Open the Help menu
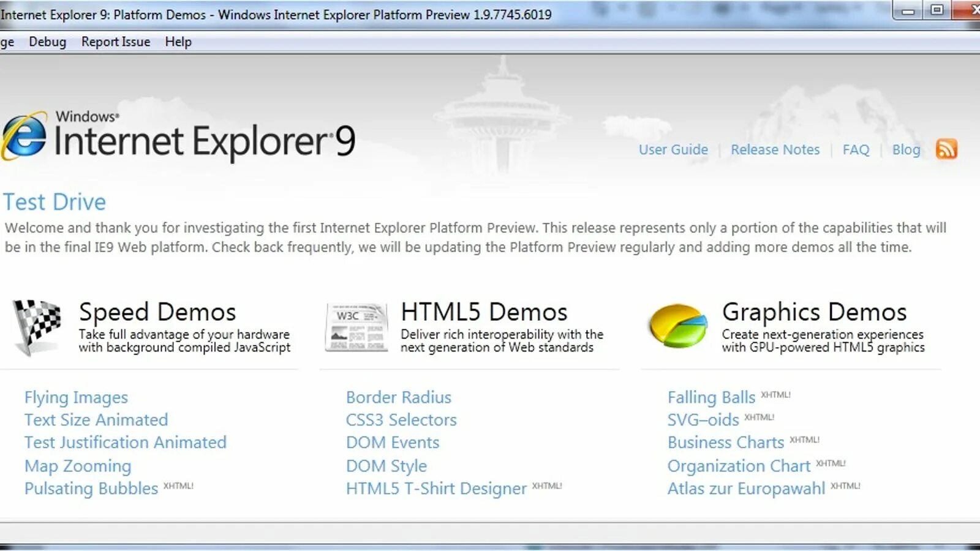Viewport: 980px width, 551px height. [x=178, y=42]
